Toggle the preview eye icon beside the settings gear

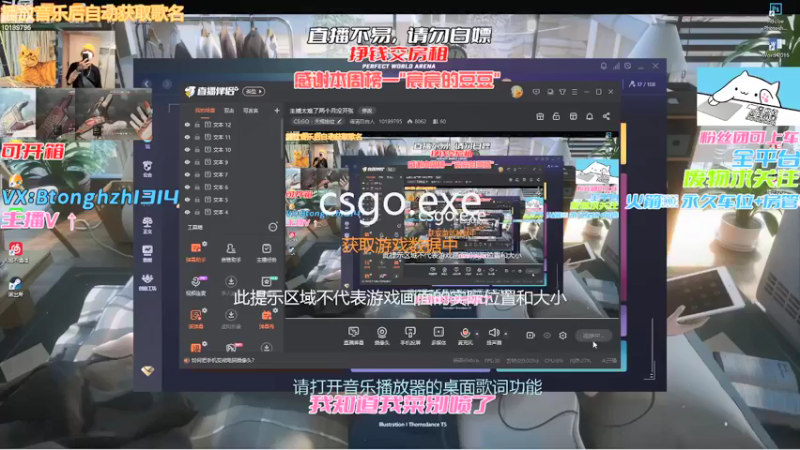[x=547, y=335]
